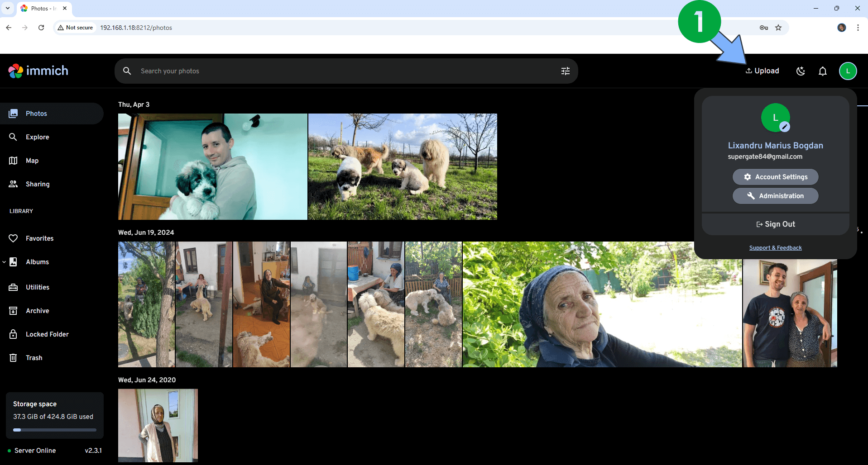Click the profile picture edit pencil
Screen dimensions: 868x465
pyautogui.click(x=785, y=127)
